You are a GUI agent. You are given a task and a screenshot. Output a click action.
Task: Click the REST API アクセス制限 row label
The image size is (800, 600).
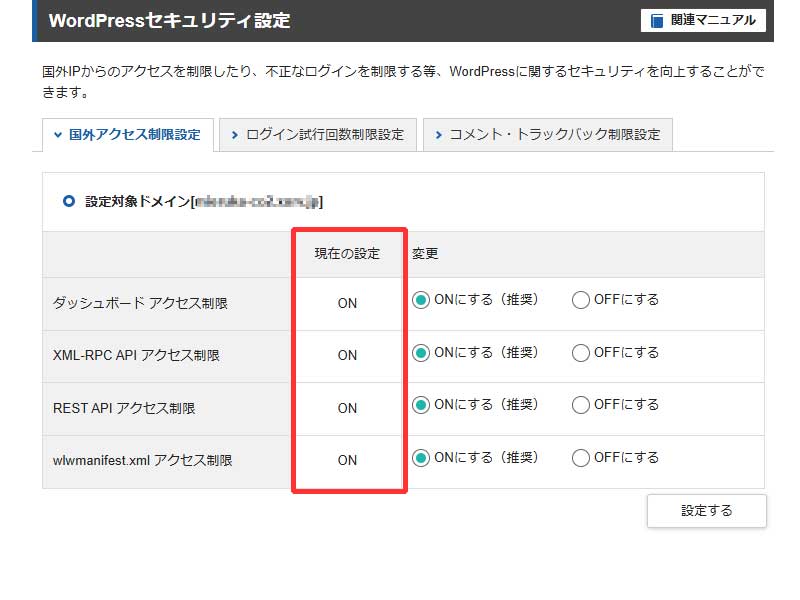(124, 408)
